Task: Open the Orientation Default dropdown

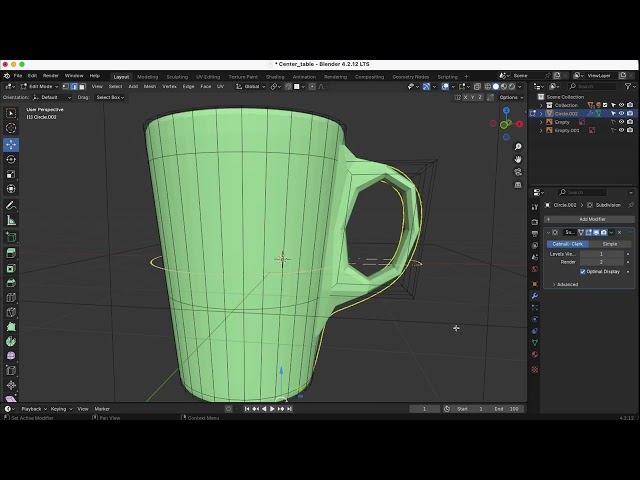Action: pos(52,98)
